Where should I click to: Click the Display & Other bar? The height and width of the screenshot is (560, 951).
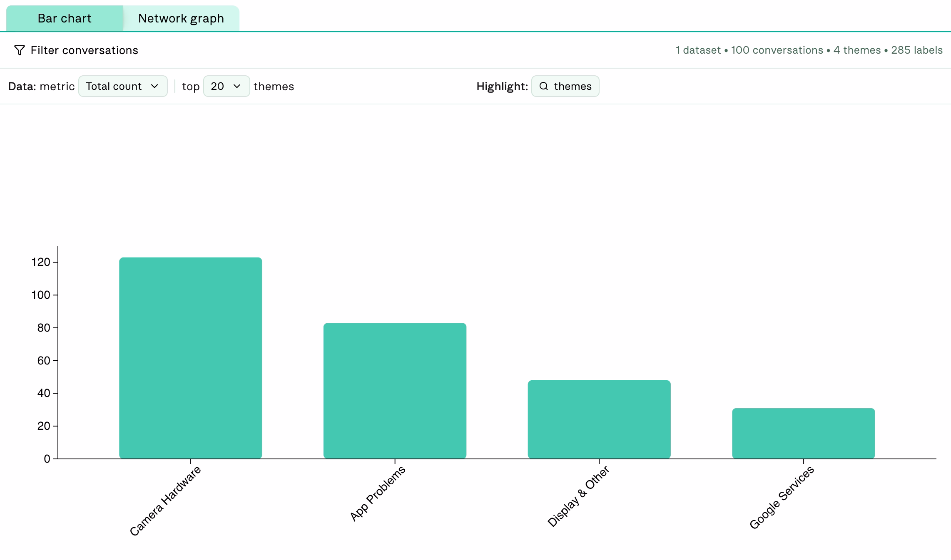(x=599, y=419)
